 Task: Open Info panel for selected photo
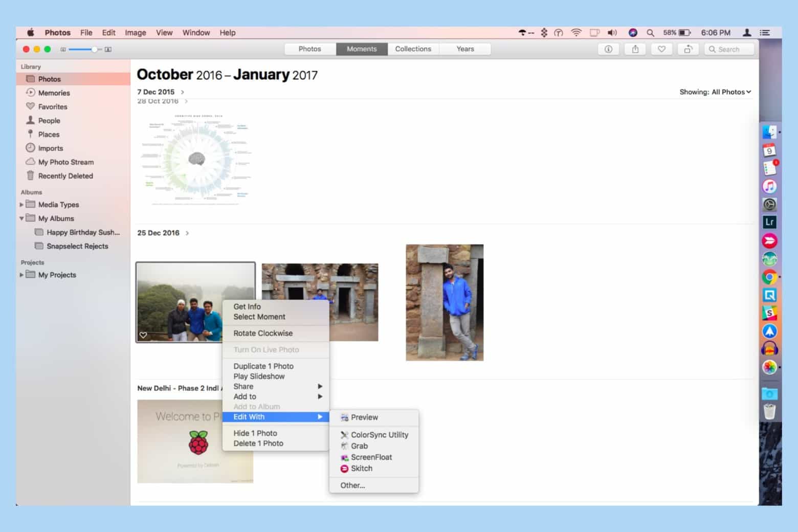pyautogui.click(x=608, y=49)
